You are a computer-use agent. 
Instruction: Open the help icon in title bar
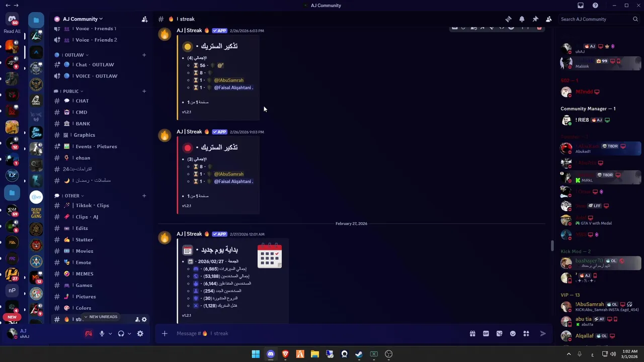[x=595, y=6]
